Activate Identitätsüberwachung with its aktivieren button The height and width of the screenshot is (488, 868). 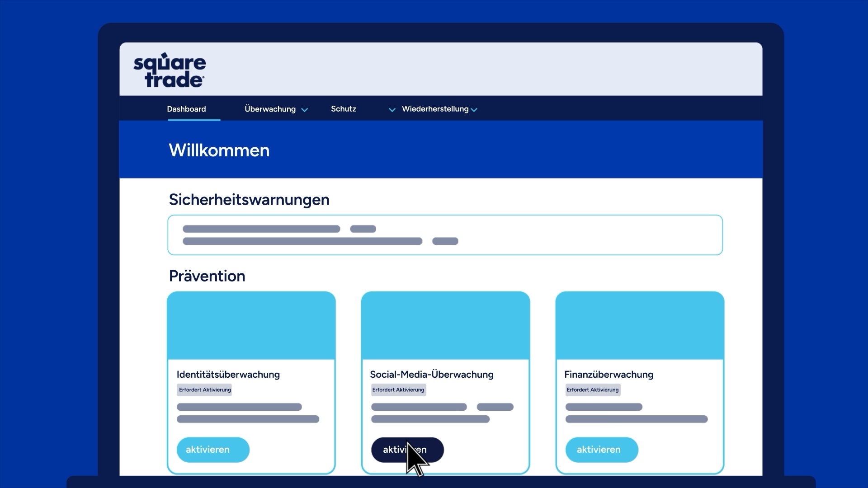click(213, 450)
